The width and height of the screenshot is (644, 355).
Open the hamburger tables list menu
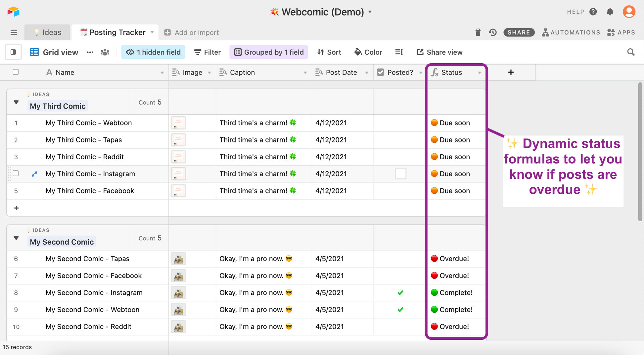point(14,32)
